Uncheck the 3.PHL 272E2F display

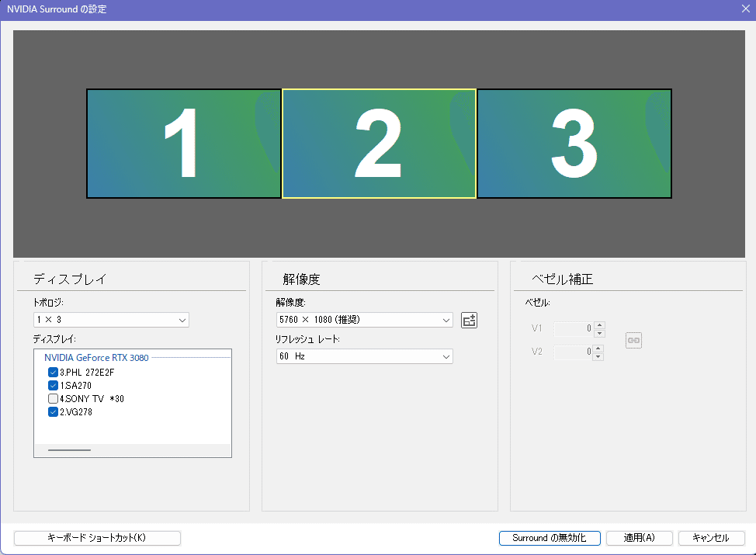(53, 373)
